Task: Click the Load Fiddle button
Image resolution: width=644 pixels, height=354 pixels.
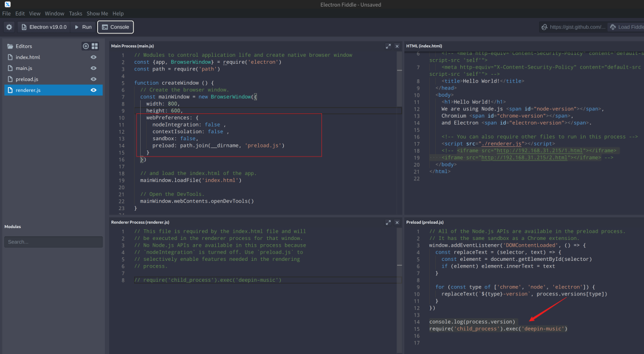Action: tap(627, 27)
